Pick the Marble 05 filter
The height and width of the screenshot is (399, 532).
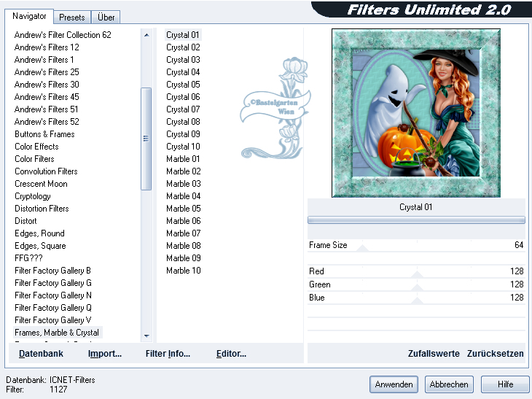click(184, 209)
